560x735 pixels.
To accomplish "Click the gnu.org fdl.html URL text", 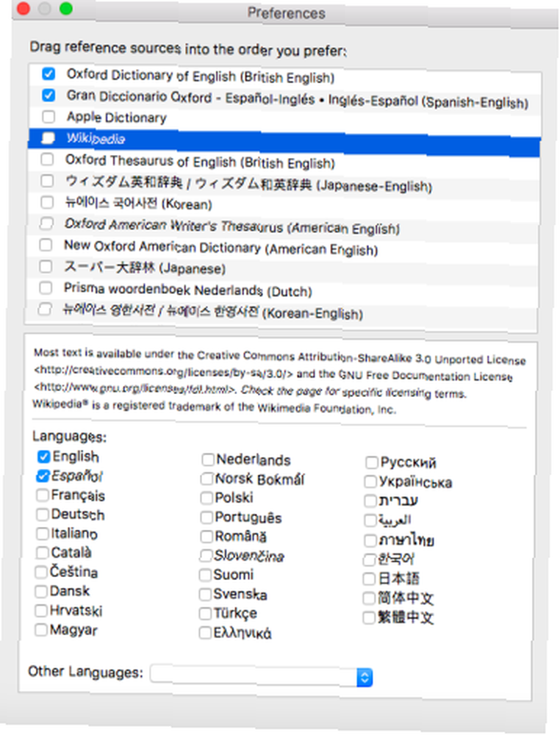I will point(134,388).
